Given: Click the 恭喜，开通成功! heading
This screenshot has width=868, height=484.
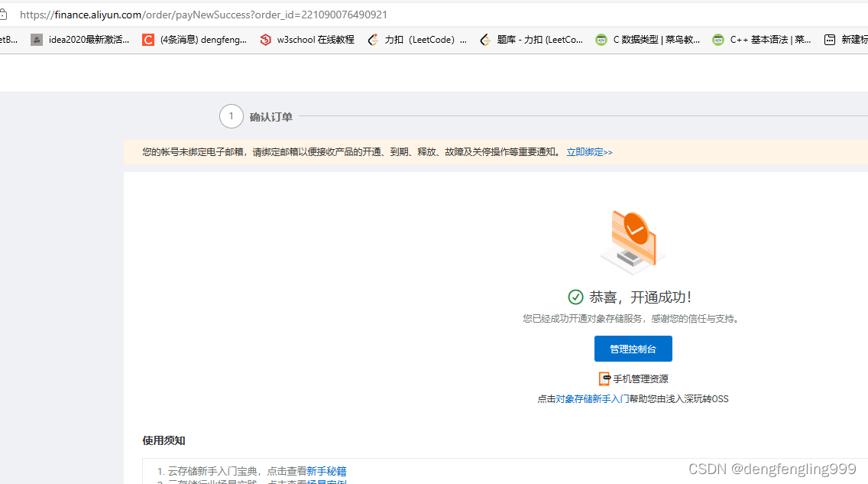Looking at the screenshot, I should 640,297.
